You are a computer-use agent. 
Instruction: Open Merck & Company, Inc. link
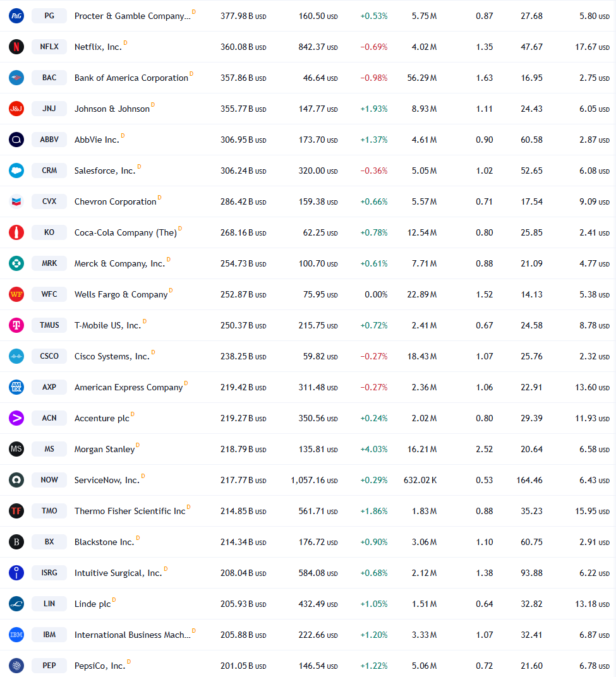coord(119,264)
